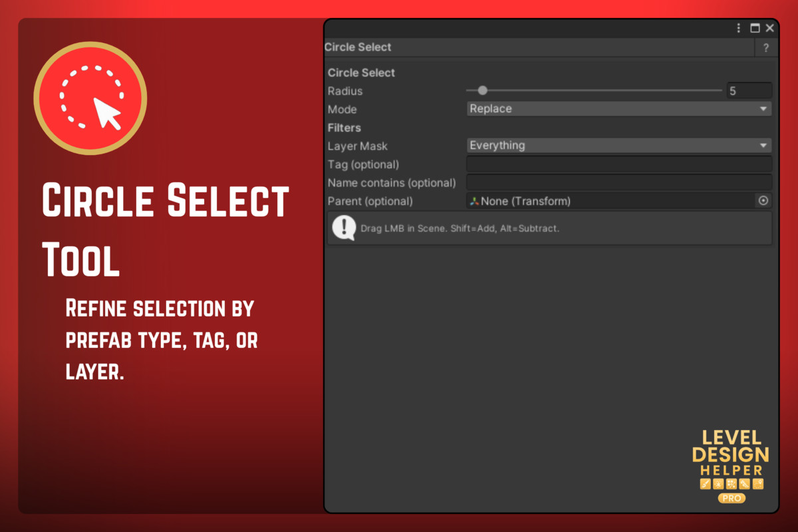Screen dimensions: 798x532
Task: Click the question mark help button
Action: (765, 47)
